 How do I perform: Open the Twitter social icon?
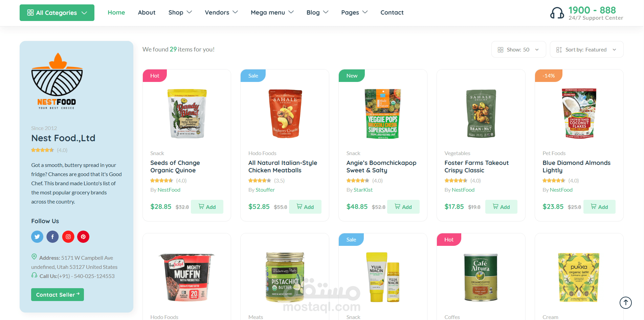(37, 237)
